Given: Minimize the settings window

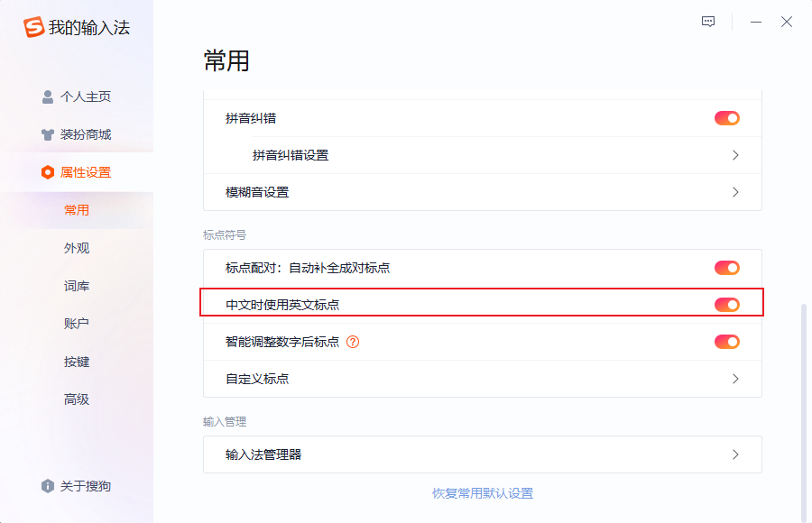Looking at the screenshot, I should [756, 22].
